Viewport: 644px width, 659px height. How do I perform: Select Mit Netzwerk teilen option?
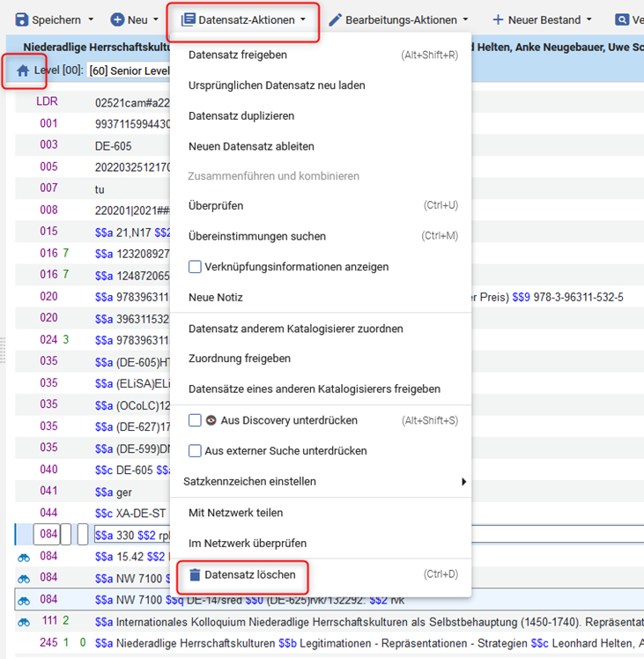(x=236, y=513)
